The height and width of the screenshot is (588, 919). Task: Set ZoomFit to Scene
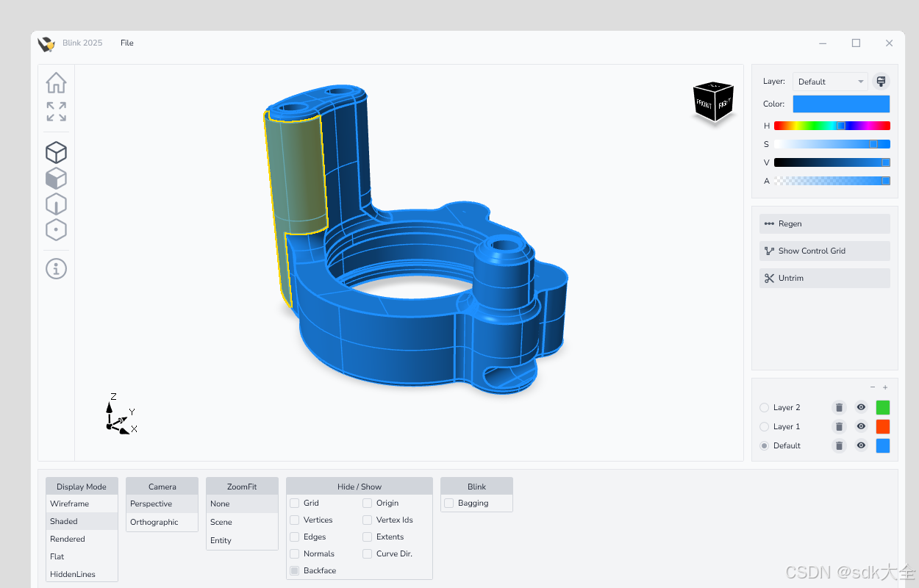242,522
